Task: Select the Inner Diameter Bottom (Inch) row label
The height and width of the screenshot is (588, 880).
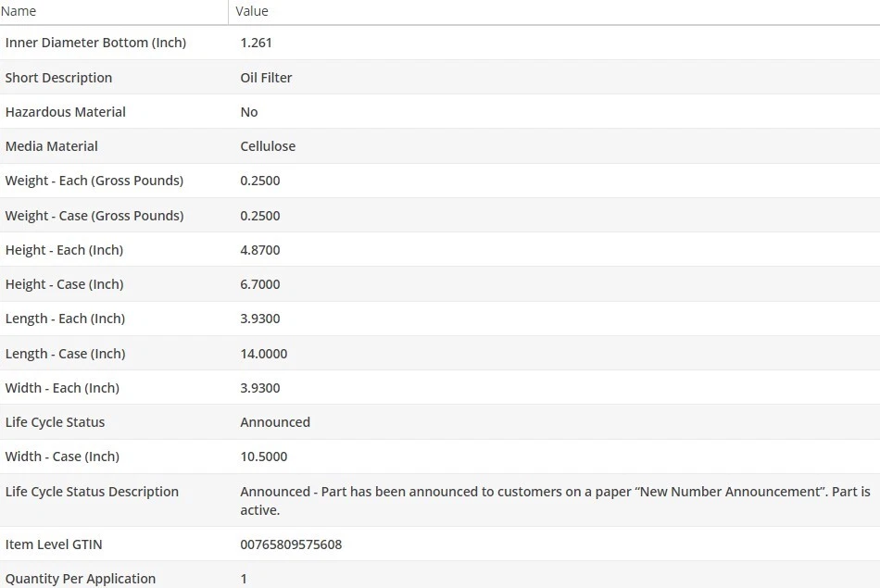Action: point(95,43)
